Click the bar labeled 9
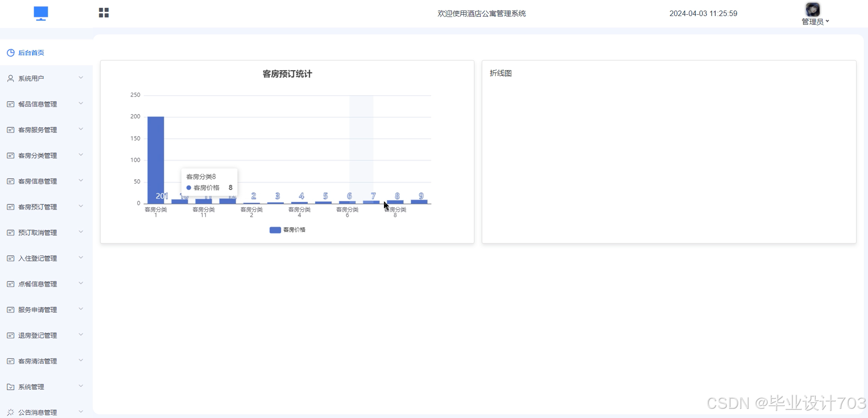 (x=419, y=202)
